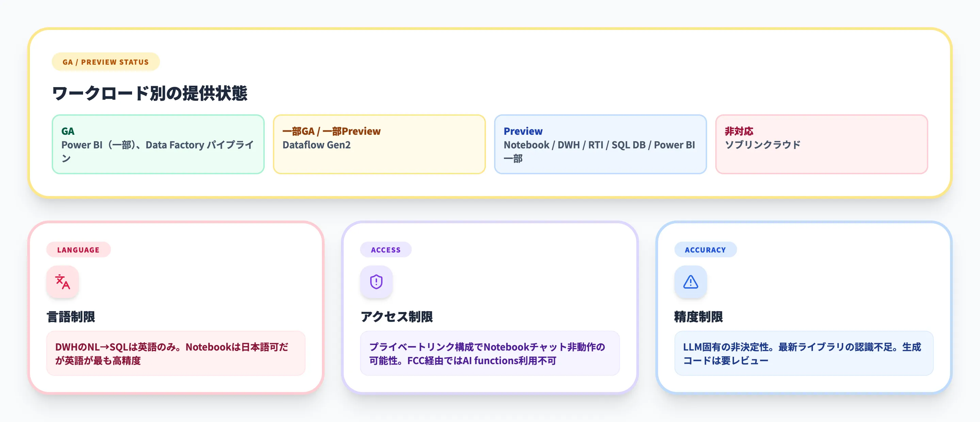This screenshot has width=980, height=422.
Task: Click the ACCESS badge
Action: pyautogui.click(x=386, y=249)
